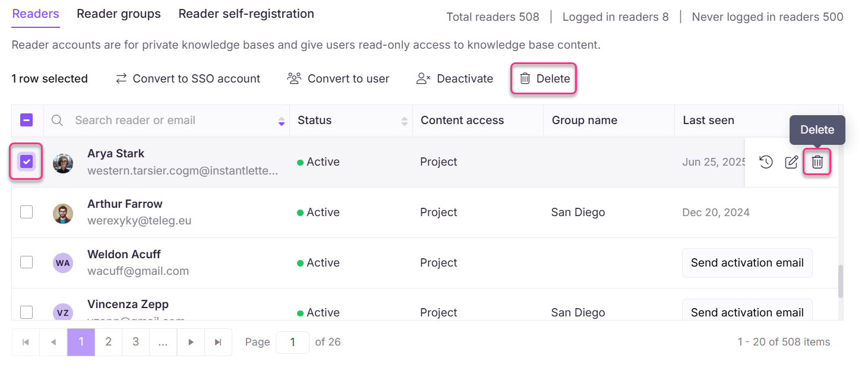Click sort arrows in the search column header

click(x=280, y=120)
